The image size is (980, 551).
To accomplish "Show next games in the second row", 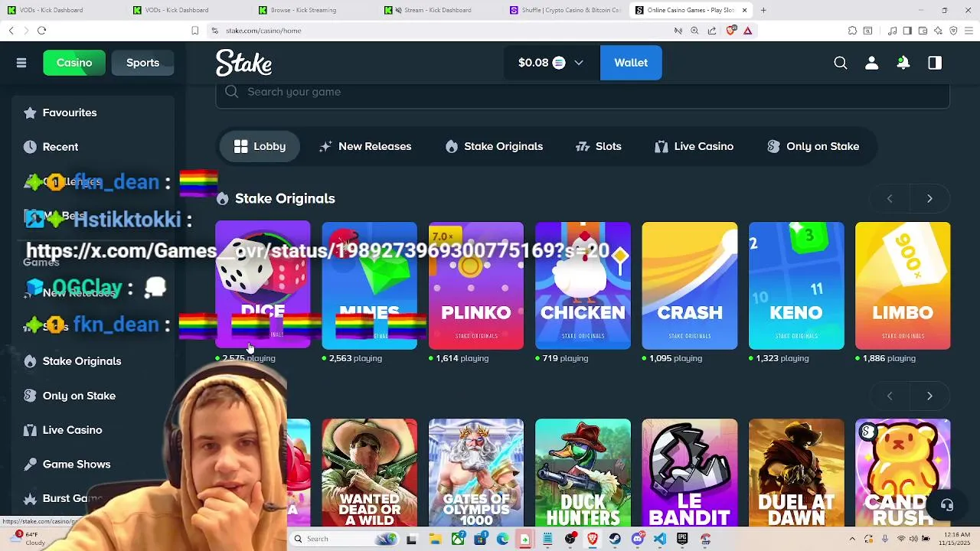I will tap(929, 396).
